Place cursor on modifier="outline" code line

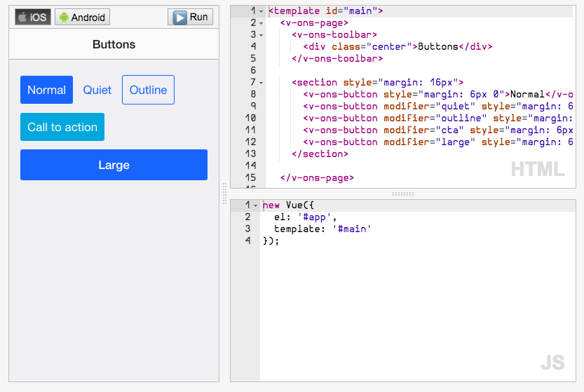437,118
